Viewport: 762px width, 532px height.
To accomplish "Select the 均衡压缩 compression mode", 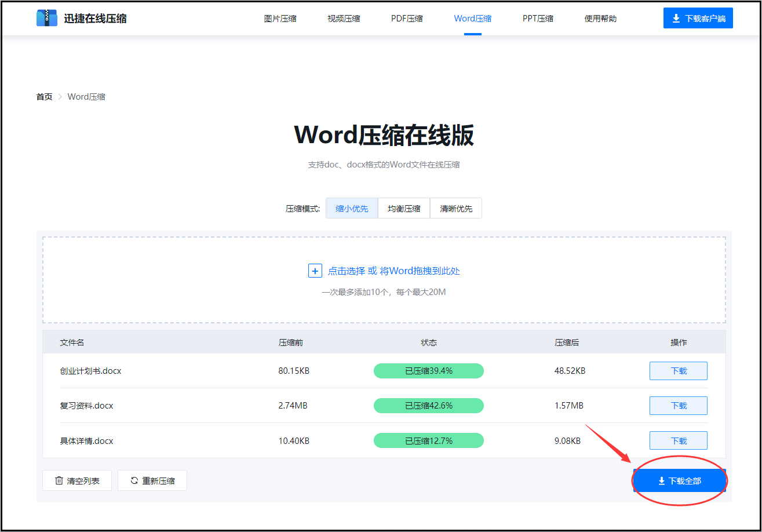I will (x=403, y=207).
